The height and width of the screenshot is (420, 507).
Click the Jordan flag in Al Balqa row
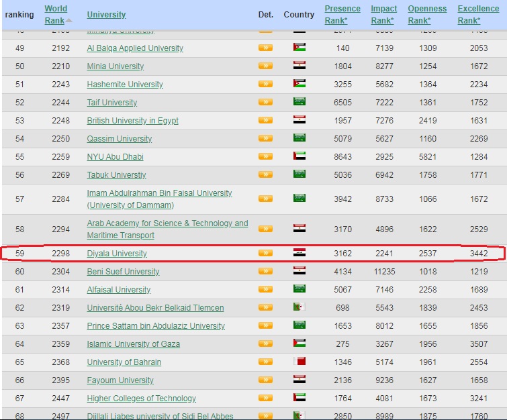299,47
